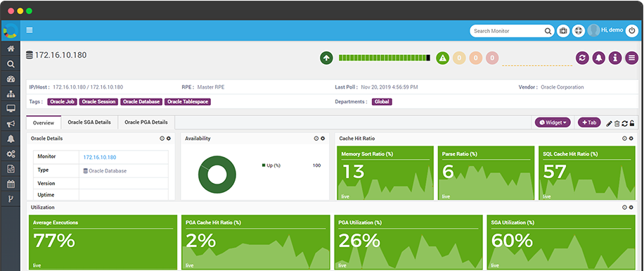The image size is (644, 271).
Task: Click the Global department tag
Action: 382,101
